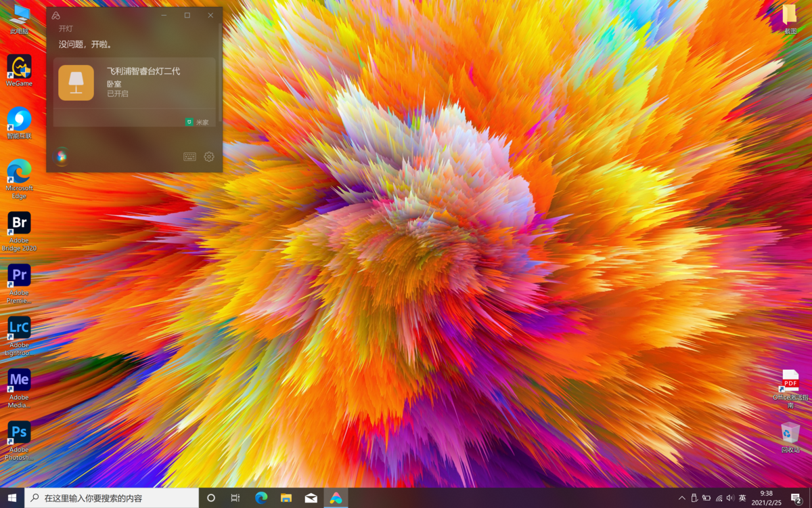Check the battery status tray icon
The width and height of the screenshot is (812, 508).
[706, 498]
